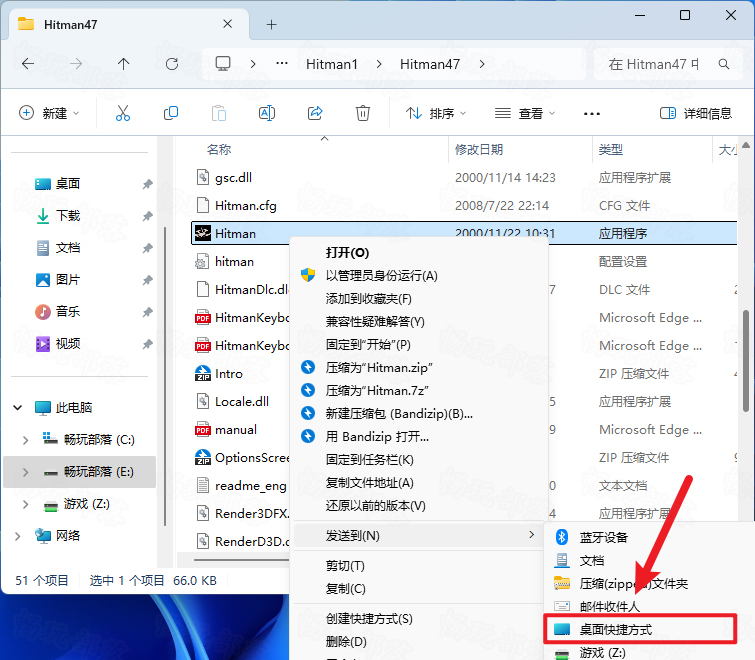Click the horizontal scrollbar under file list
The height and width of the screenshot is (660, 755).
242,560
